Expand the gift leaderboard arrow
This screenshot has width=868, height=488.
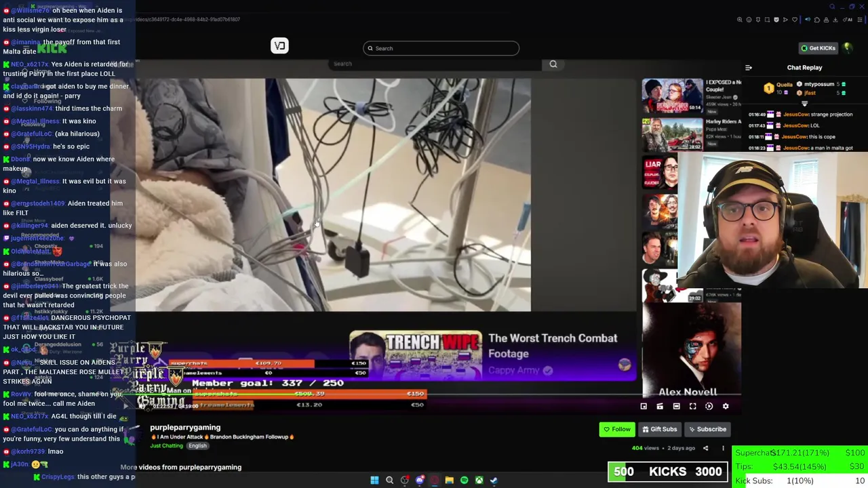click(804, 104)
